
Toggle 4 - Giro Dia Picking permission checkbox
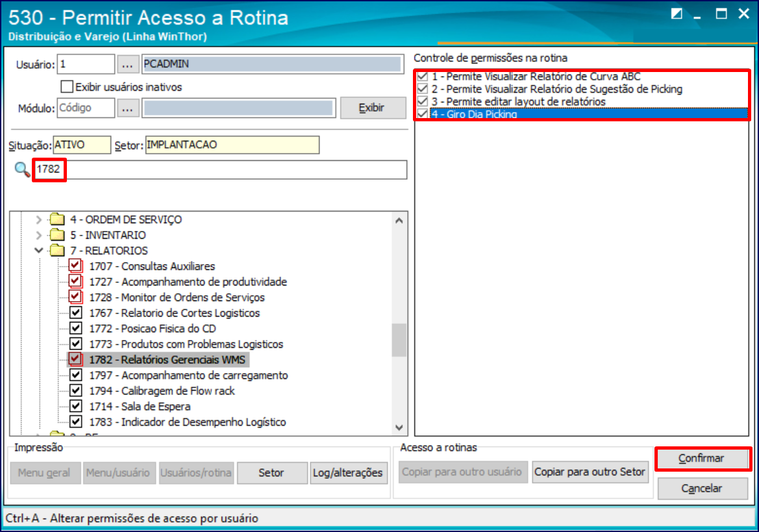[x=423, y=114]
